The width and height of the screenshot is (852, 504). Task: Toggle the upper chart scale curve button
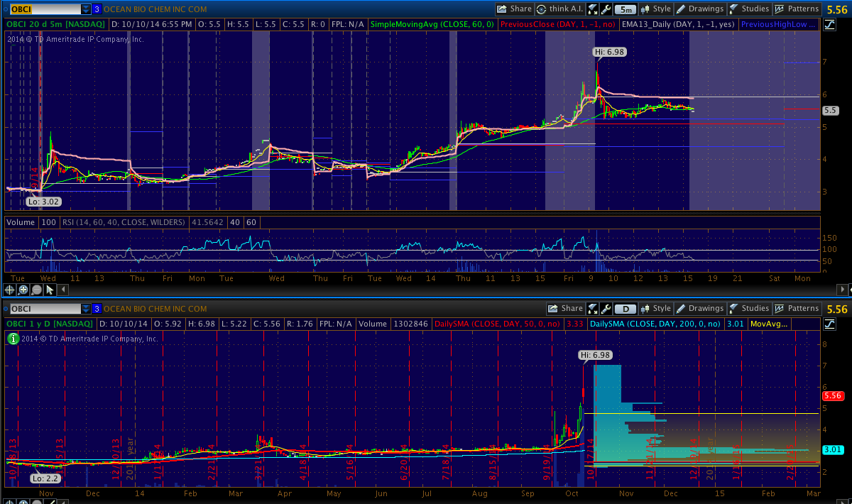tap(829, 25)
